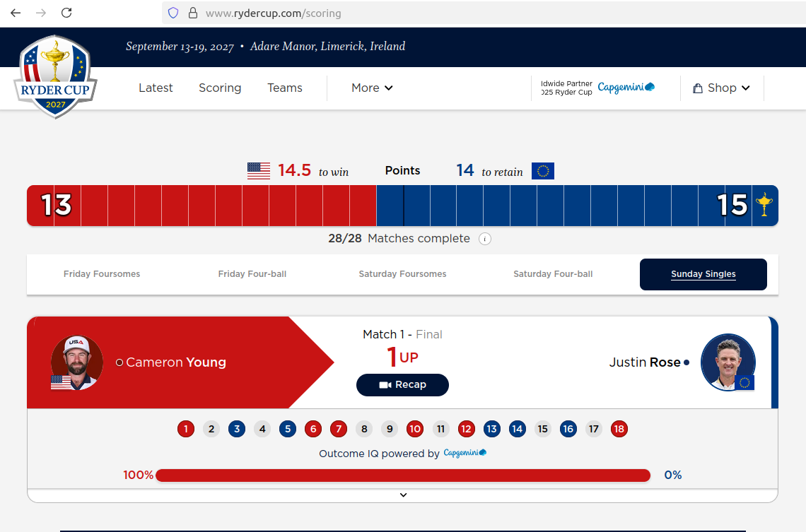Click the Ryder Cup 2027 logo
Image resolution: width=806 pixels, height=532 pixels.
pos(55,78)
